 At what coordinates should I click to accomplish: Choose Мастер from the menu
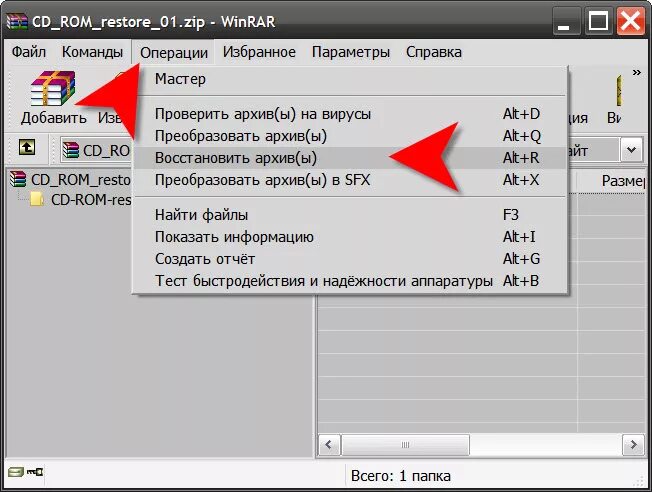(x=351, y=79)
